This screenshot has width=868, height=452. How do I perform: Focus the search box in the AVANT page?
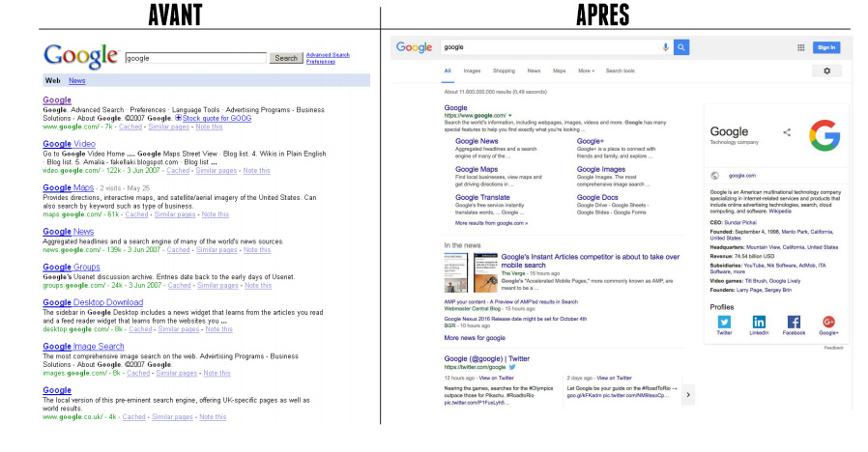coord(195,58)
